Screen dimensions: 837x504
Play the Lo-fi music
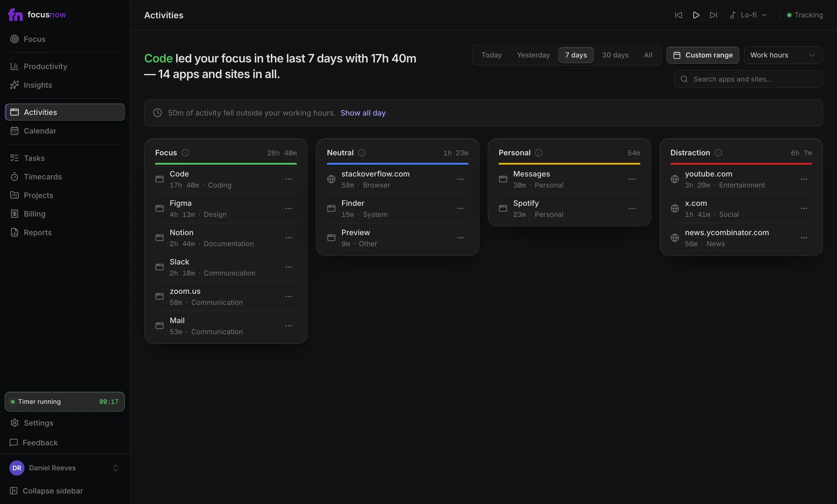tap(696, 15)
